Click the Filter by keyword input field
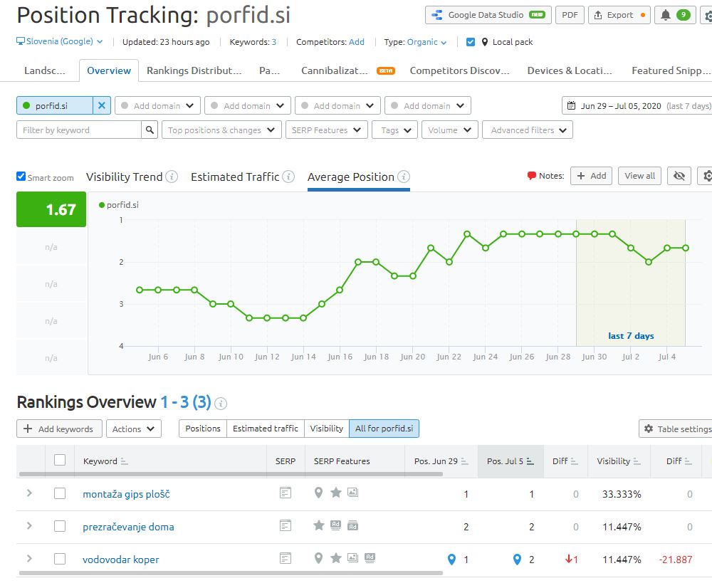The width and height of the screenshot is (712, 588). tap(78, 130)
